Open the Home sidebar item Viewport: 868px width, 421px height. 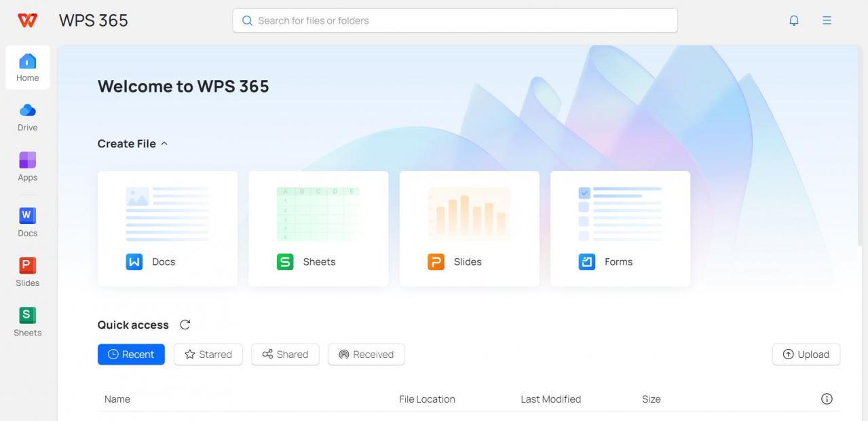click(x=28, y=67)
